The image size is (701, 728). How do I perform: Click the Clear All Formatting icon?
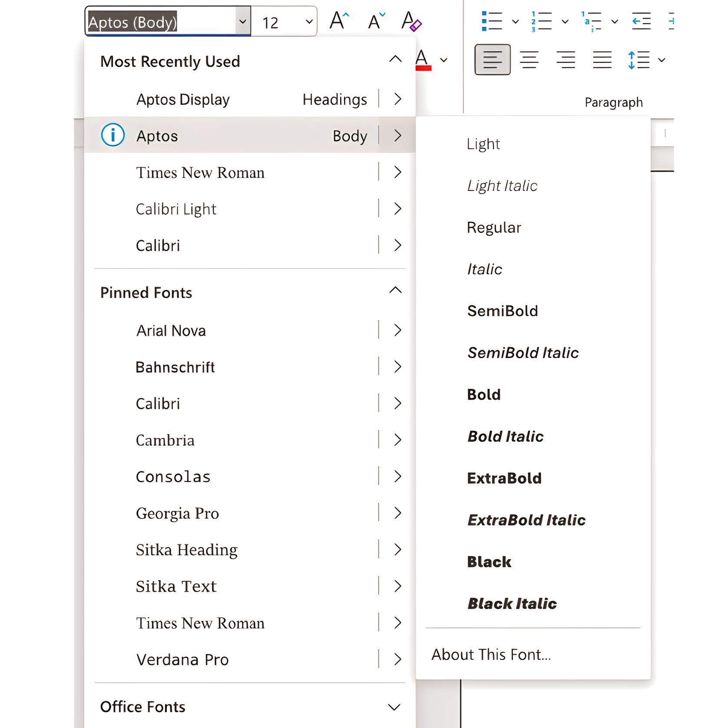pyautogui.click(x=411, y=21)
